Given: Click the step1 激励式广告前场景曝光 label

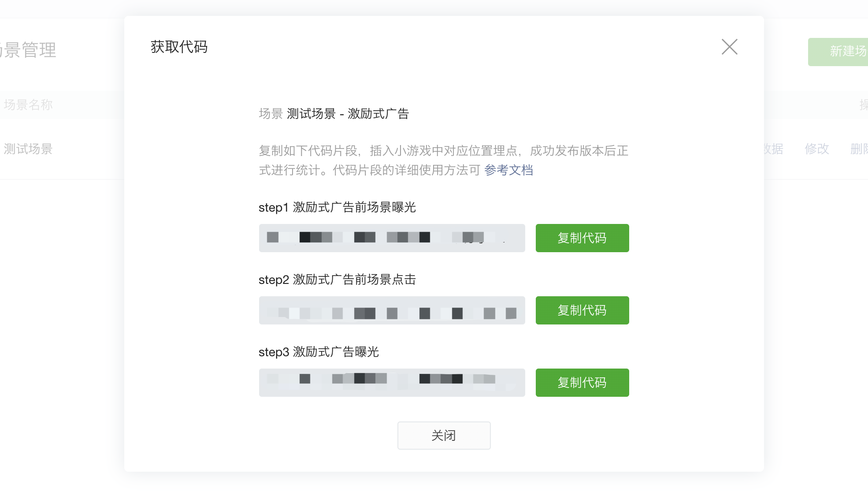Looking at the screenshot, I should pyautogui.click(x=337, y=207).
